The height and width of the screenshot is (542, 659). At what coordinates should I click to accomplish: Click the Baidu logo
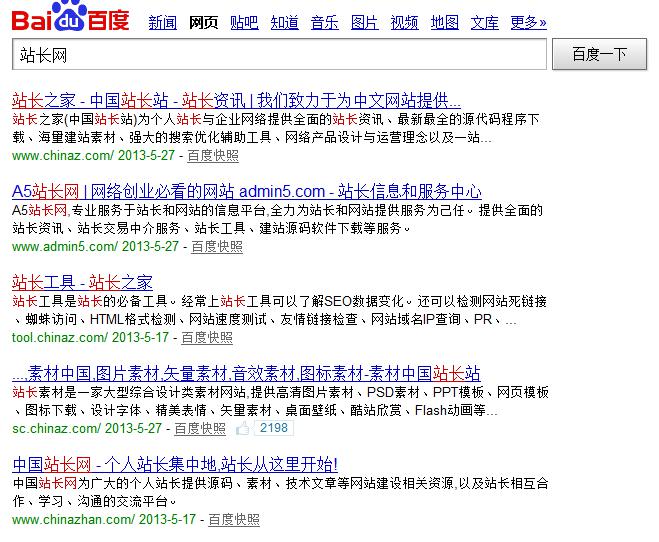[70, 19]
